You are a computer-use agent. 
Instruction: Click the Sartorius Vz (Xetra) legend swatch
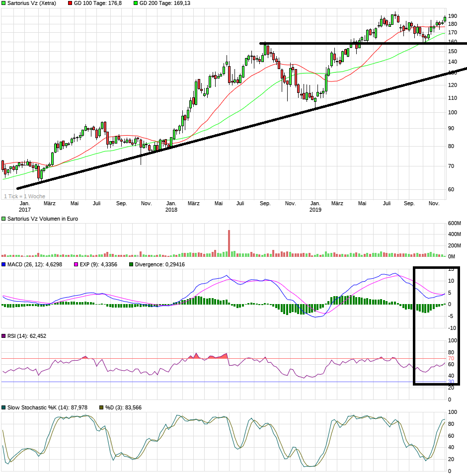(4, 3)
